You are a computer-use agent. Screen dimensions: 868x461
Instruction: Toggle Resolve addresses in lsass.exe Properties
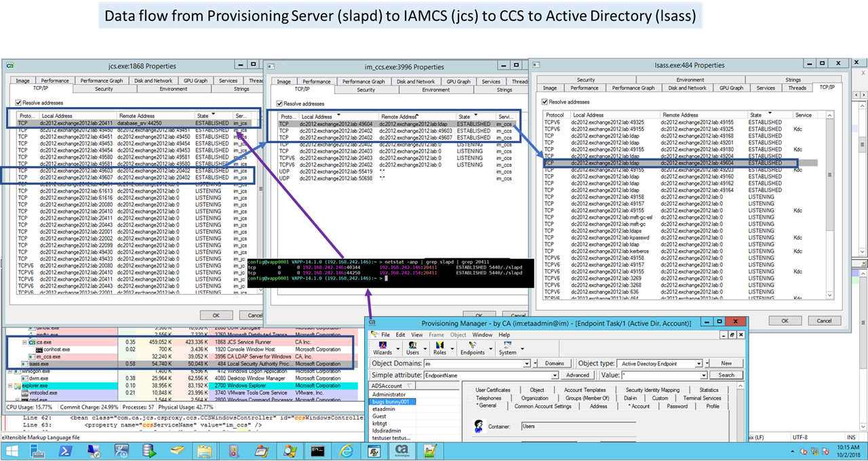(545, 101)
